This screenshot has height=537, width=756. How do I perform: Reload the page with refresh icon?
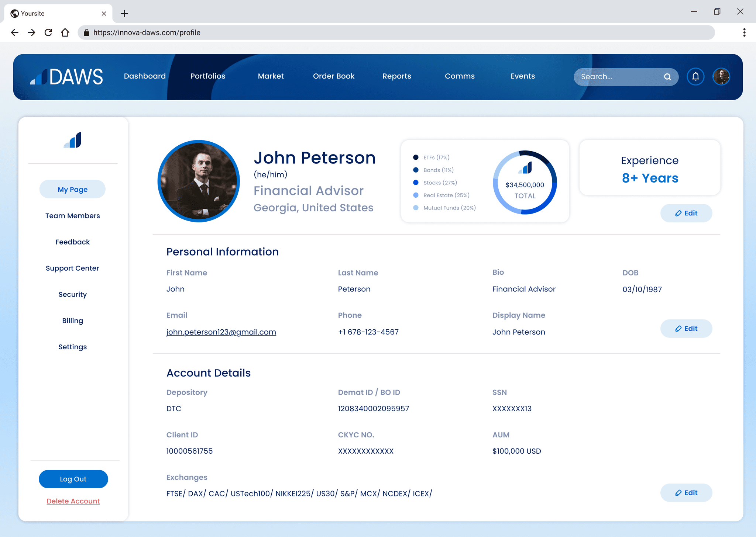pos(48,32)
